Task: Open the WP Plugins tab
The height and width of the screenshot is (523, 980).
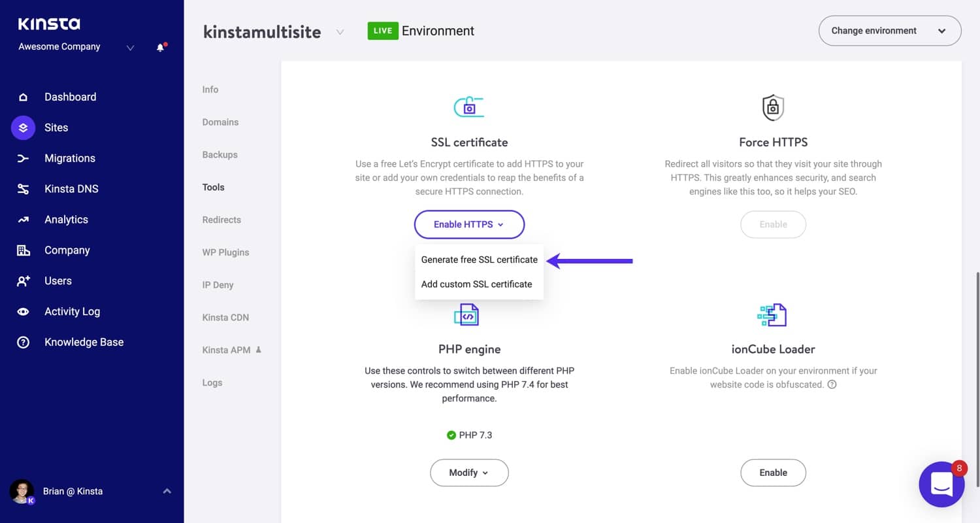Action: pos(225,252)
